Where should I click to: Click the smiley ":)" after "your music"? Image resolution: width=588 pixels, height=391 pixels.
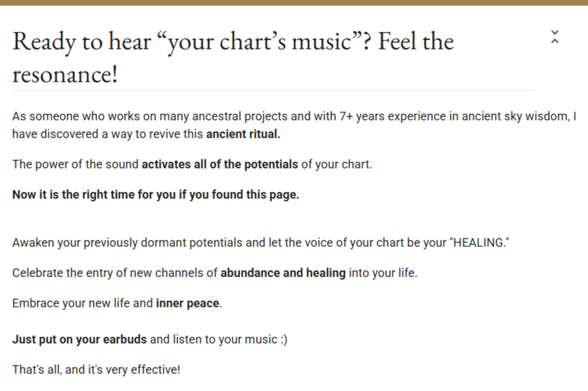pos(284,340)
